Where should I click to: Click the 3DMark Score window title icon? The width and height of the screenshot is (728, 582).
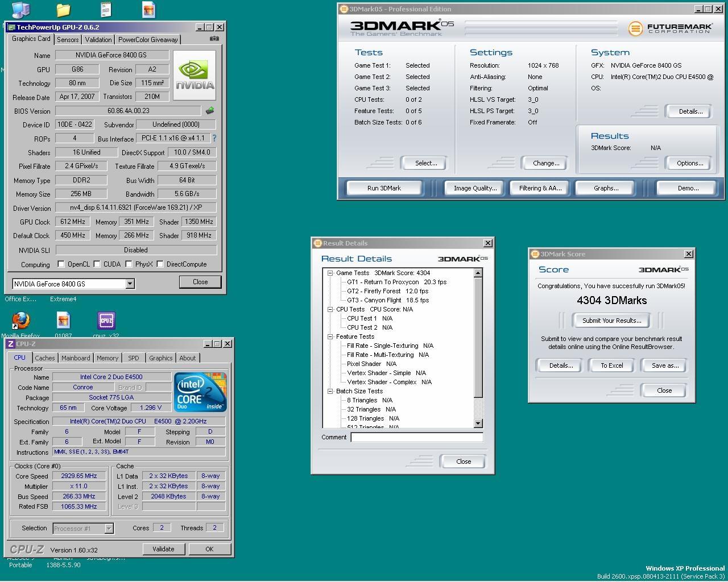click(x=535, y=254)
